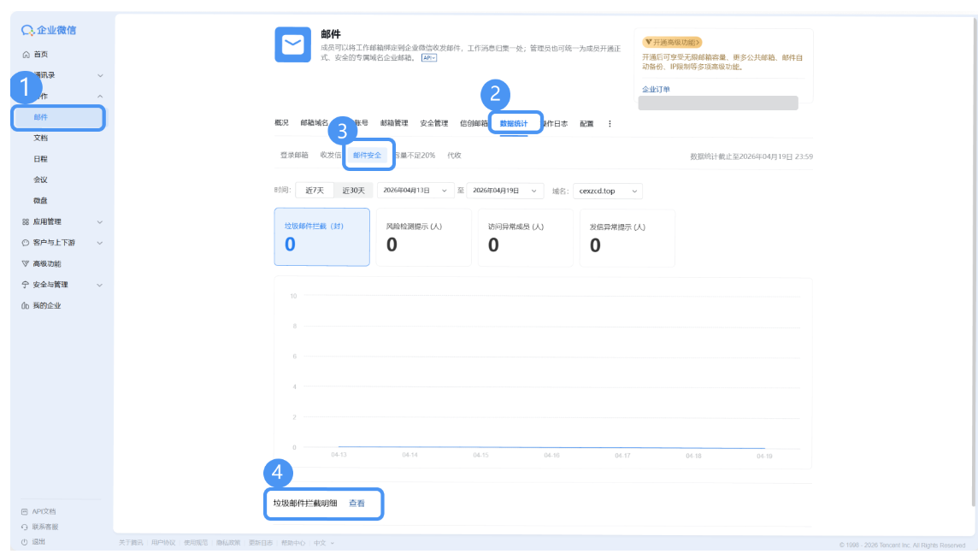
Task: Open the domain cexzcd.top dropdown
Action: [608, 192]
